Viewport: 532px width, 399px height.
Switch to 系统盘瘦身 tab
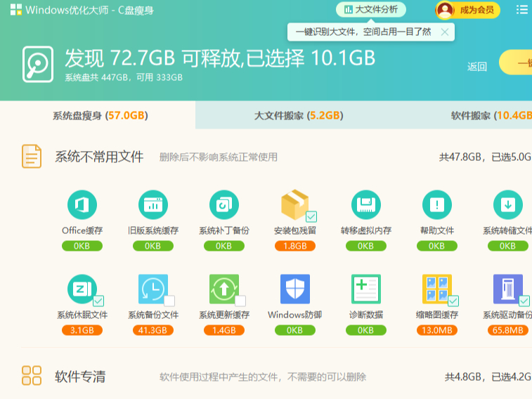98,115
